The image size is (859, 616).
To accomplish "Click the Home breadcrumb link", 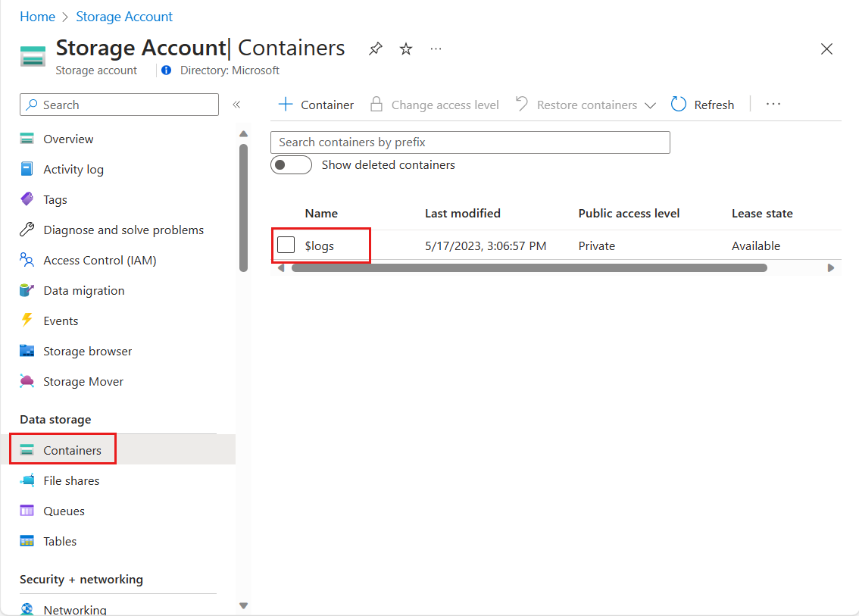I will [37, 17].
